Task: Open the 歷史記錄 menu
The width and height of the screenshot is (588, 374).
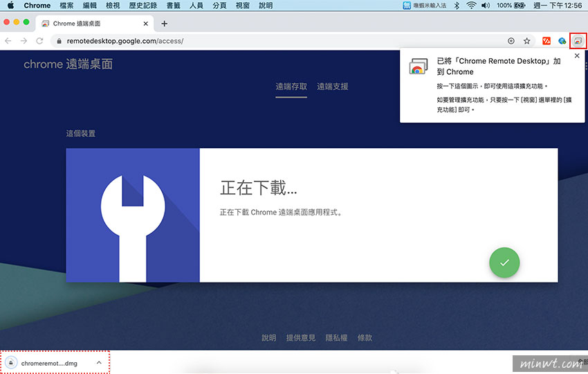Action: click(x=143, y=6)
